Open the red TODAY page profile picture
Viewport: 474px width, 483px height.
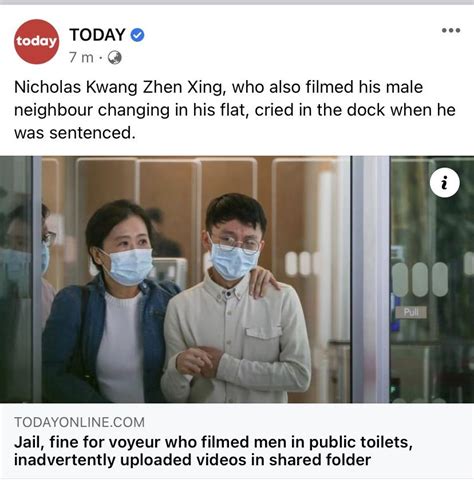37,41
